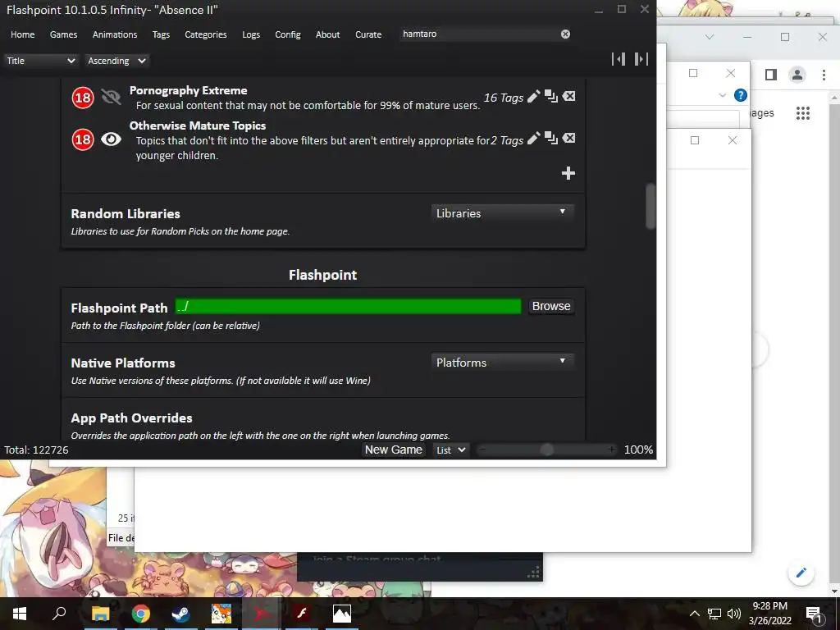Open File Explorer from the taskbar
The image size is (840, 630).
[x=100, y=614]
